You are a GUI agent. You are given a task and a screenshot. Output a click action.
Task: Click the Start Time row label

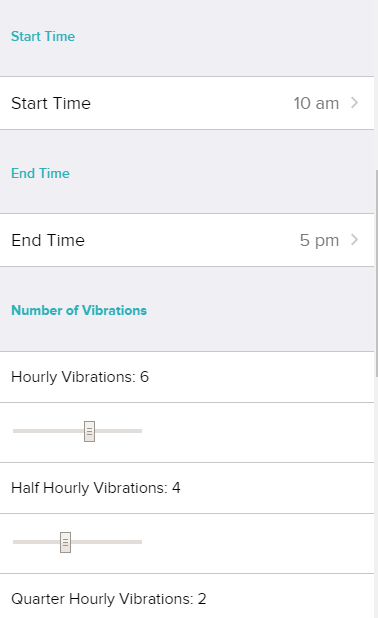(x=51, y=103)
